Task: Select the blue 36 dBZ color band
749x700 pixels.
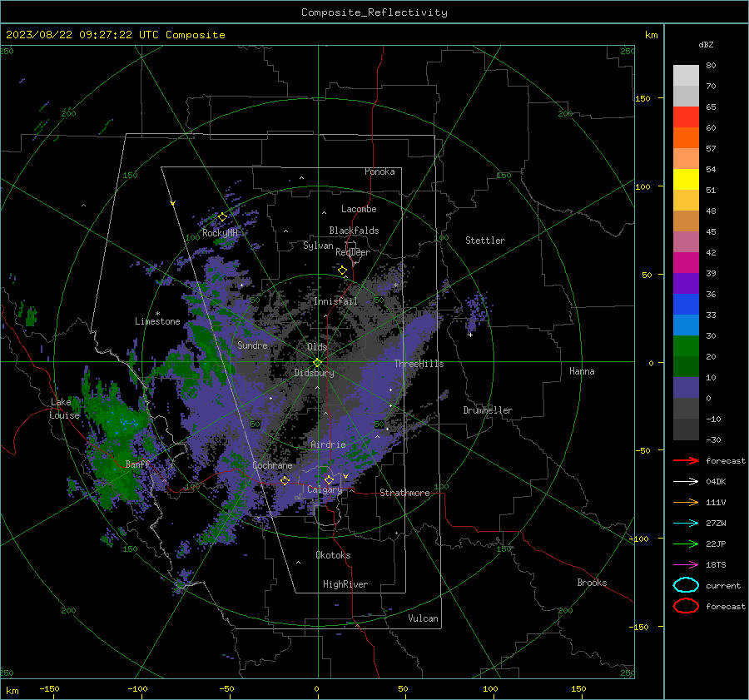Action: (686, 304)
